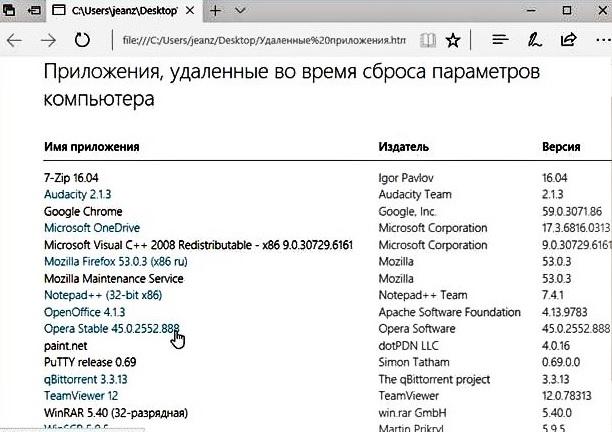Click WinRAR 5.40 (32-разрядная) text

point(116,413)
